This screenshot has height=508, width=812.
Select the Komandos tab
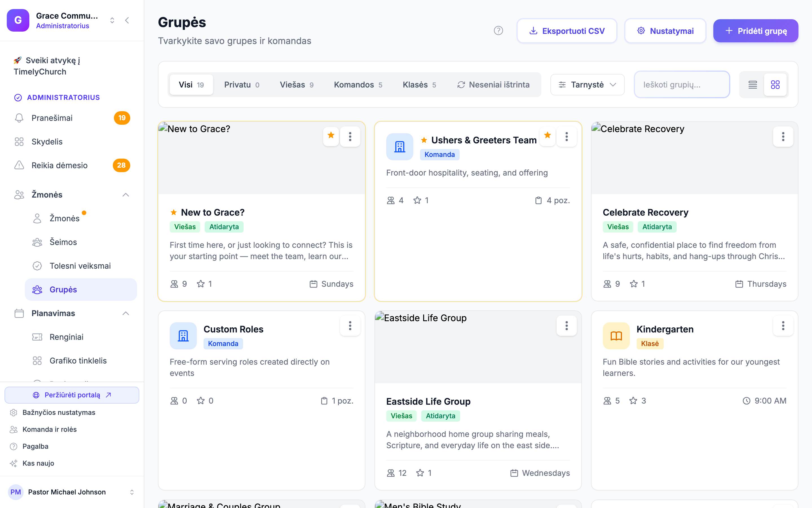pyautogui.click(x=358, y=85)
